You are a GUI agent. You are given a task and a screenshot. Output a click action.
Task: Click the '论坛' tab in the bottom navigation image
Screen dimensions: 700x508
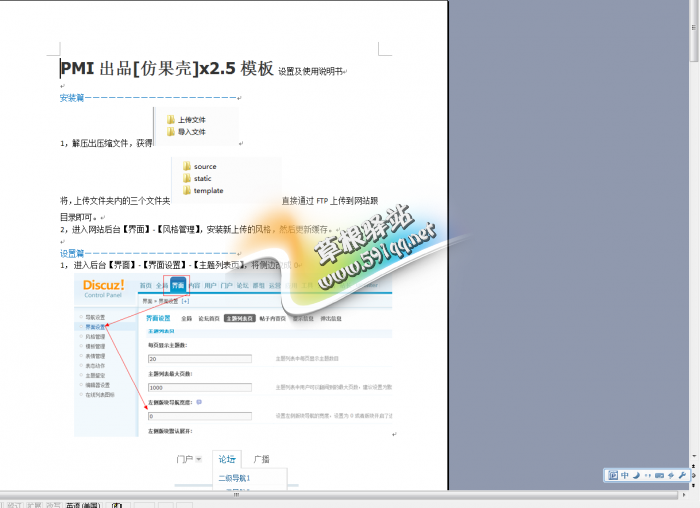(x=227, y=459)
